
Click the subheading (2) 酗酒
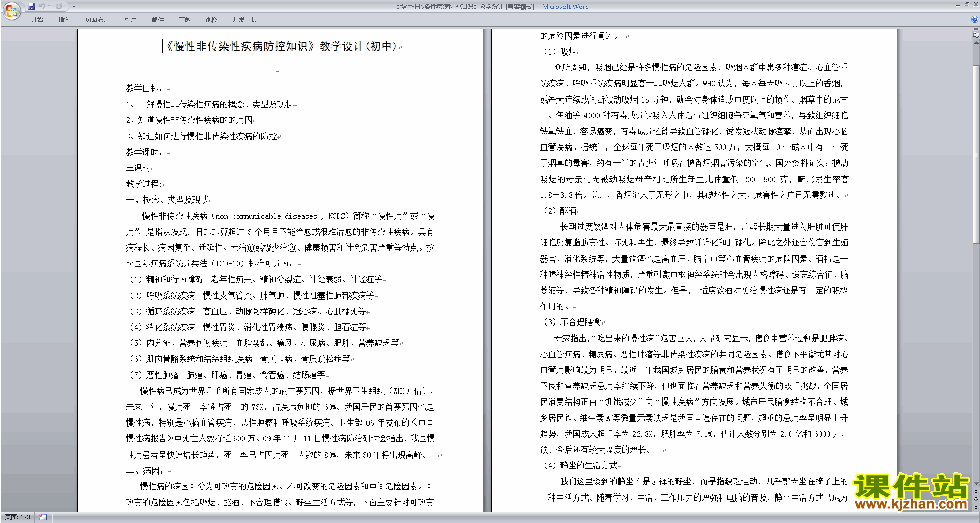(559, 211)
